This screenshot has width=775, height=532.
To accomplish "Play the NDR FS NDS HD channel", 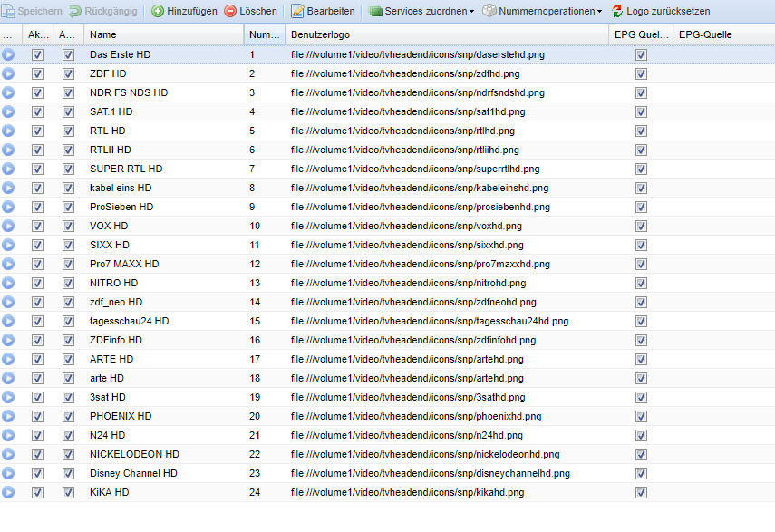I will pos(8,92).
